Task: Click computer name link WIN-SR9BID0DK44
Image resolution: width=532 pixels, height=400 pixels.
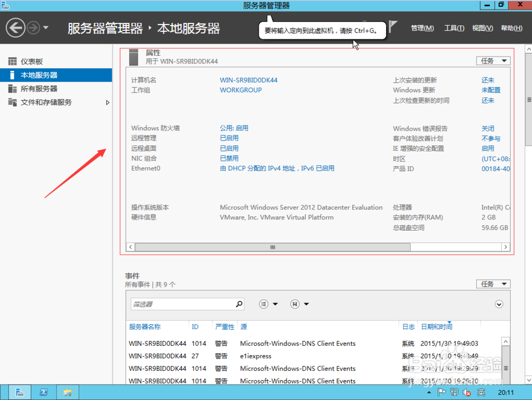Action: pyautogui.click(x=248, y=80)
